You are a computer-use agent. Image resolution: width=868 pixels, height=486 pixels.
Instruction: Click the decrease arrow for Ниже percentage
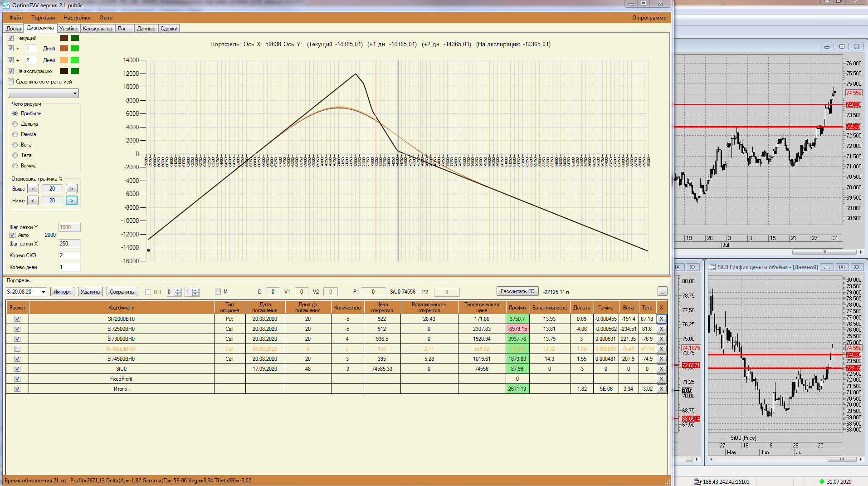click(33, 201)
